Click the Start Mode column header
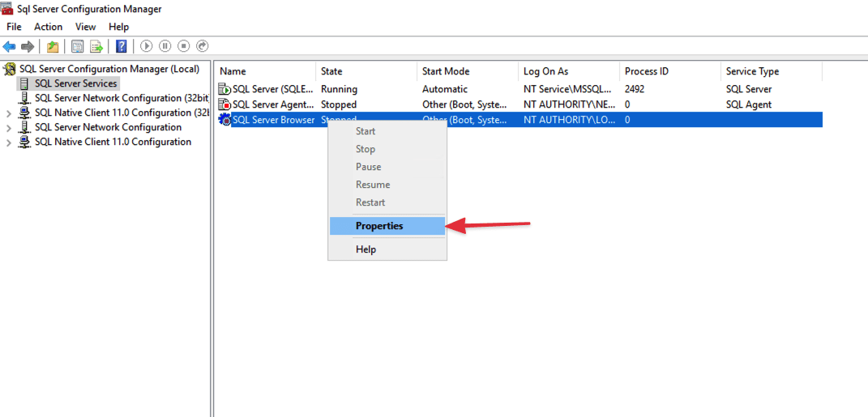 (x=466, y=71)
